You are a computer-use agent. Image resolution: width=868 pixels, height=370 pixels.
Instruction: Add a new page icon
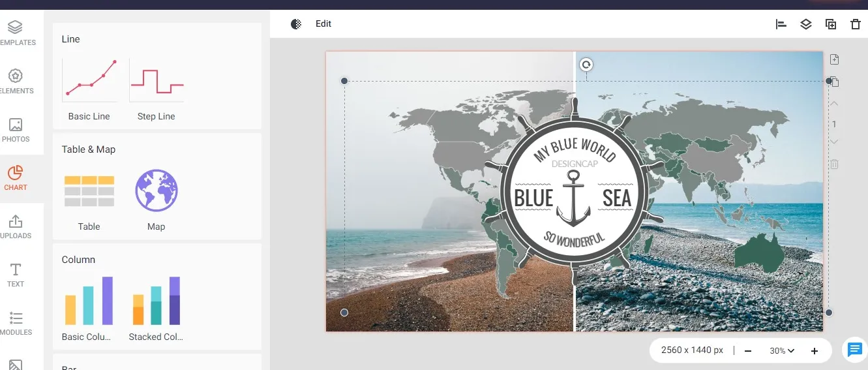[x=834, y=59]
